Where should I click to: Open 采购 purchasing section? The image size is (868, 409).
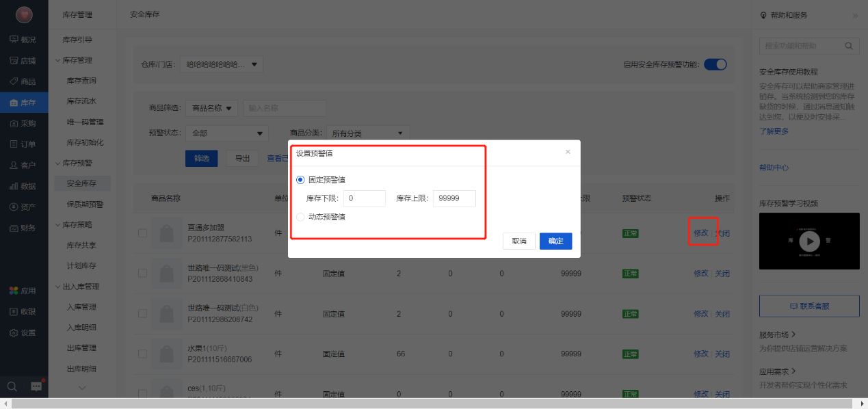(23, 124)
